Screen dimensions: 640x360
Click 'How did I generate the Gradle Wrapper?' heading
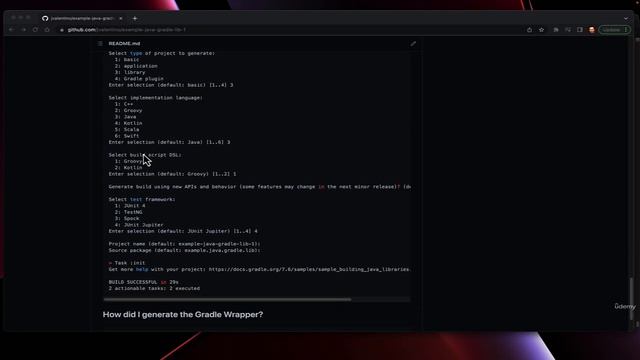pos(183,314)
